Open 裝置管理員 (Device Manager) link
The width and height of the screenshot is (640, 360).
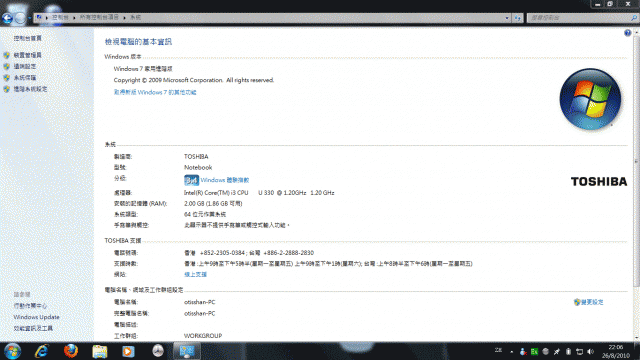(27, 55)
